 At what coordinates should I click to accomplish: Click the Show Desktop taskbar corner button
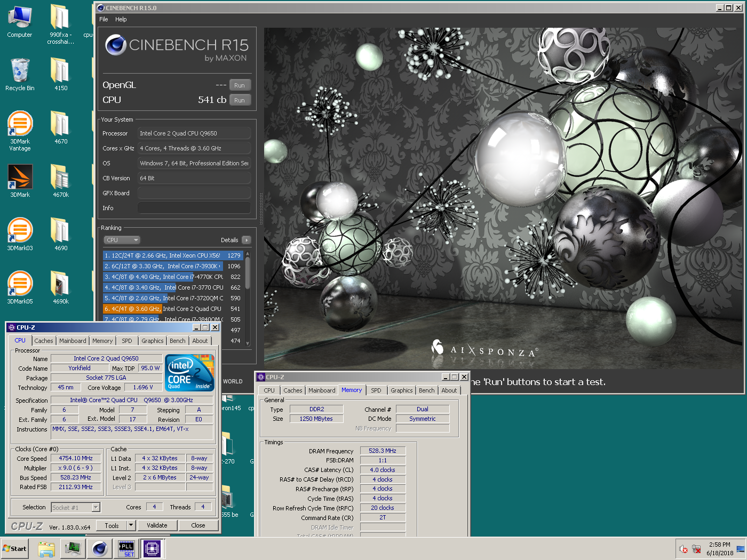[x=741, y=549]
